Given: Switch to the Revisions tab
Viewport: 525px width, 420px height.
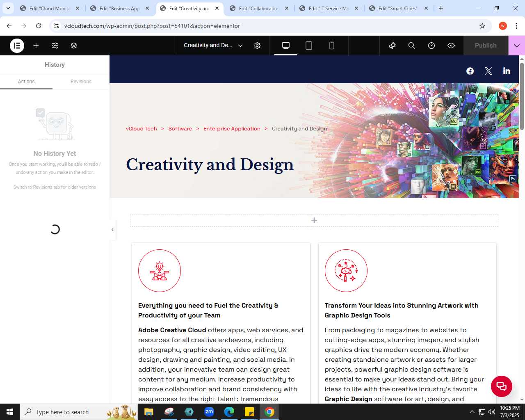Looking at the screenshot, I should [x=81, y=82].
